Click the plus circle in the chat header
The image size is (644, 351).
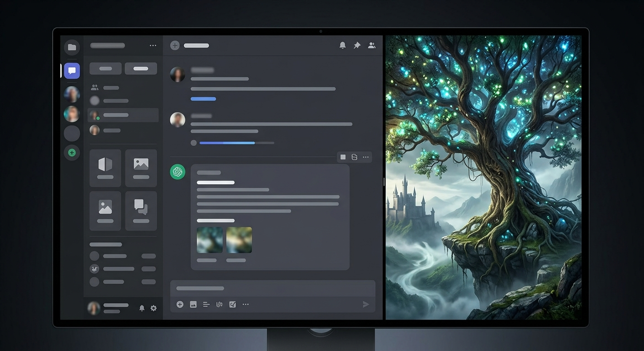[x=175, y=45]
